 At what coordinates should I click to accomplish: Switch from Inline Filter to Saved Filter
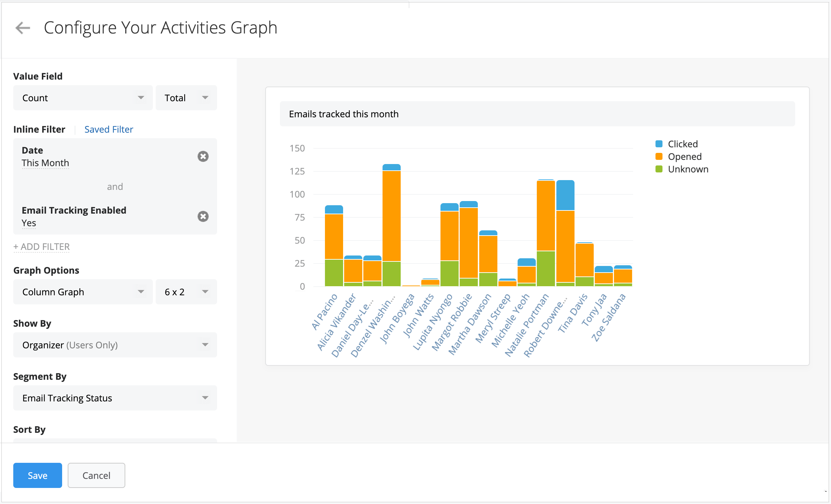pyautogui.click(x=109, y=129)
